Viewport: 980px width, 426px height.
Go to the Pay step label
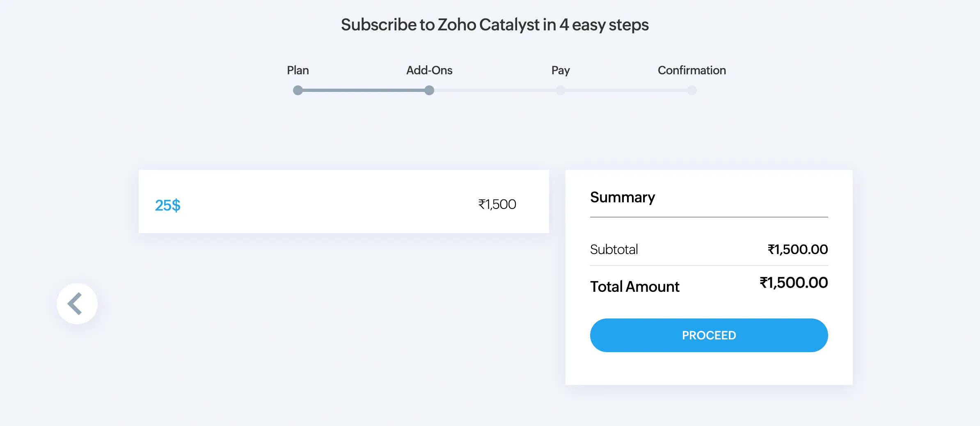(561, 71)
